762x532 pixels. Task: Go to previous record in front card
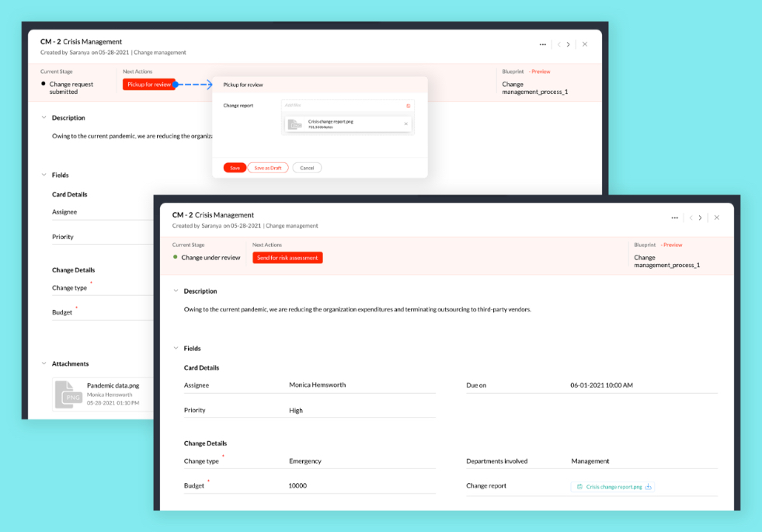tap(690, 217)
